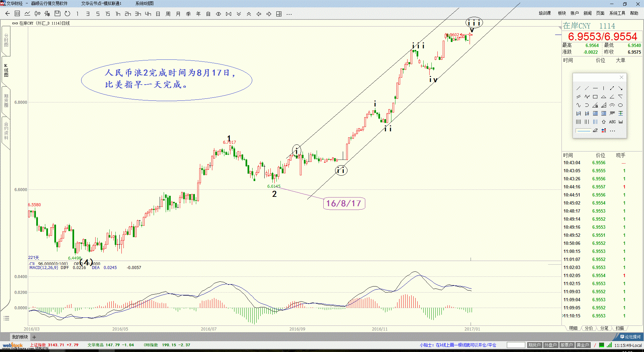Click the 期货户 account button
Screen dimensions: 644x352
pos(534,345)
